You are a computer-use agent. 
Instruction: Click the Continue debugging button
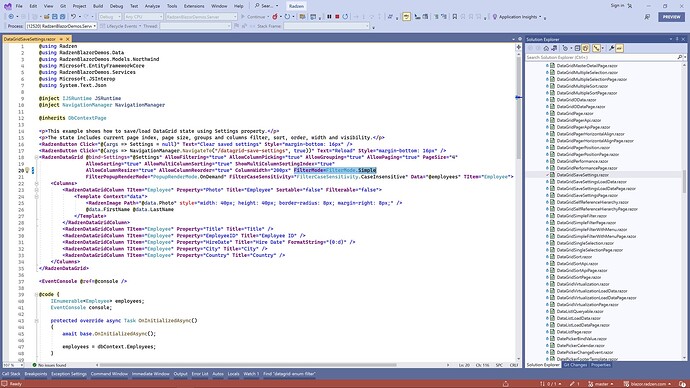[x=253, y=17]
